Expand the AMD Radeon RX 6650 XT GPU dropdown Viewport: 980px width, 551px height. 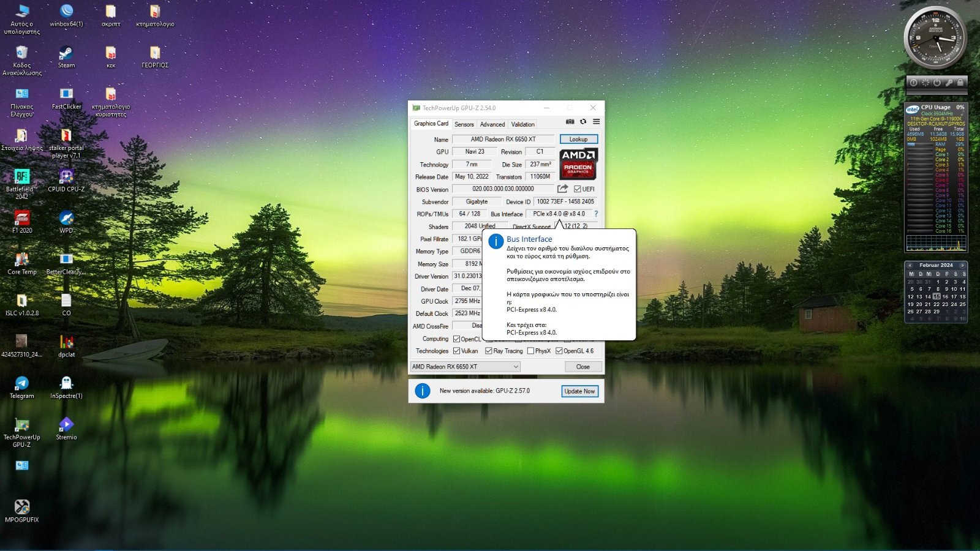point(465,367)
